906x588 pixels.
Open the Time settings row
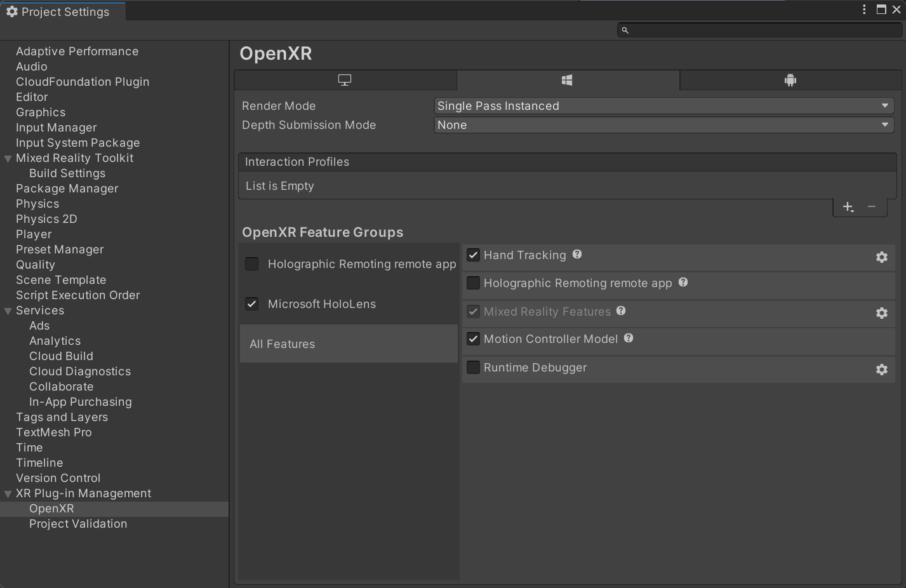(114, 448)
